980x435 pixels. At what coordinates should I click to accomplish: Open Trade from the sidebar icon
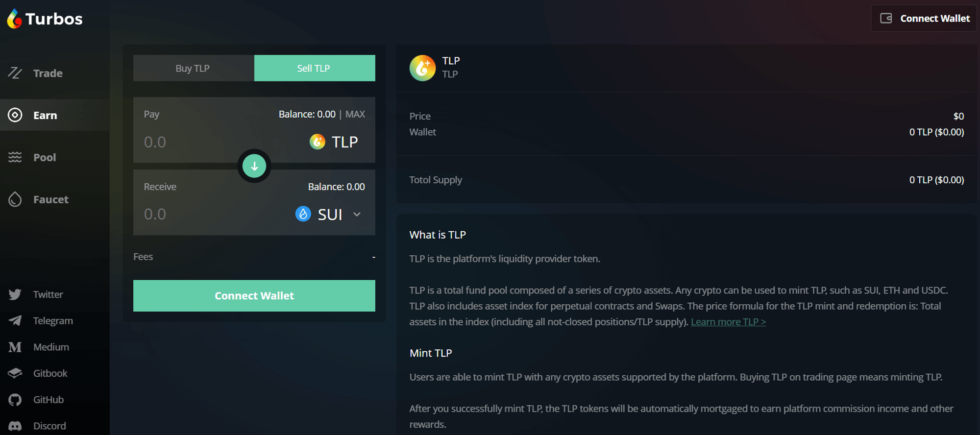pyautogui.click(x=15, y=73)
